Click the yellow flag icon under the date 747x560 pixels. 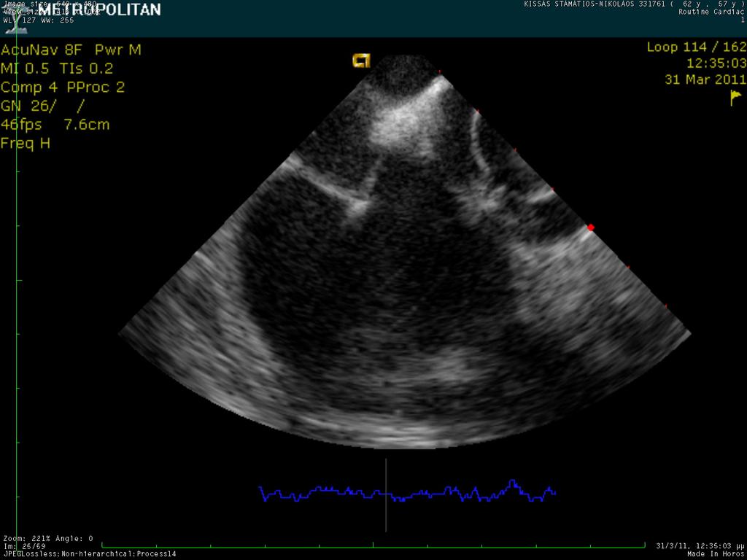(736, 98)
